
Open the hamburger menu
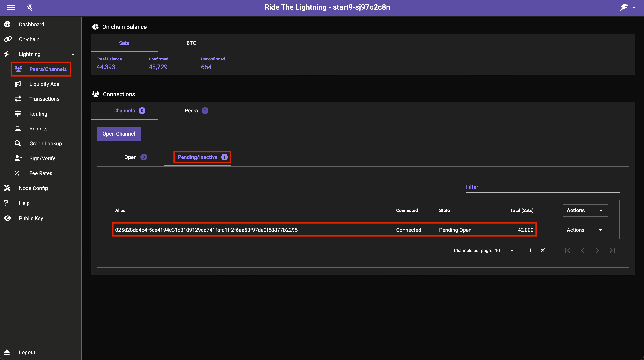(11, 8)
